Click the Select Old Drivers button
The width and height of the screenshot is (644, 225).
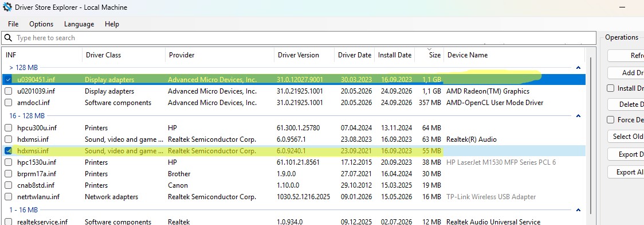point(626,136)
